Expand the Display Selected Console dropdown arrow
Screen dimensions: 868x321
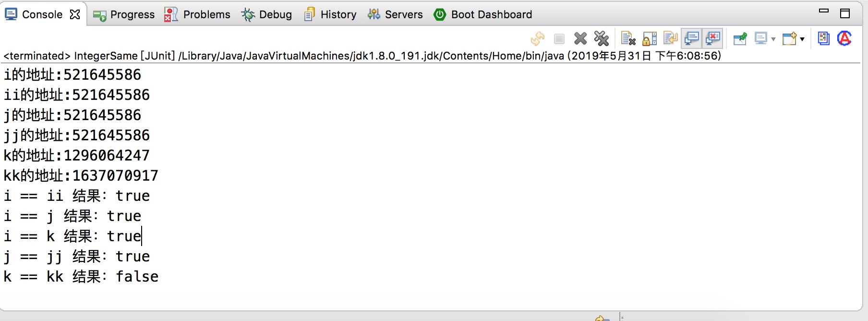(773, 39)
